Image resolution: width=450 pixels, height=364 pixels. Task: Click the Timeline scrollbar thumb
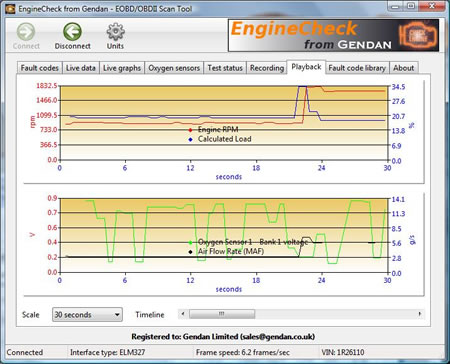point(222,314)
